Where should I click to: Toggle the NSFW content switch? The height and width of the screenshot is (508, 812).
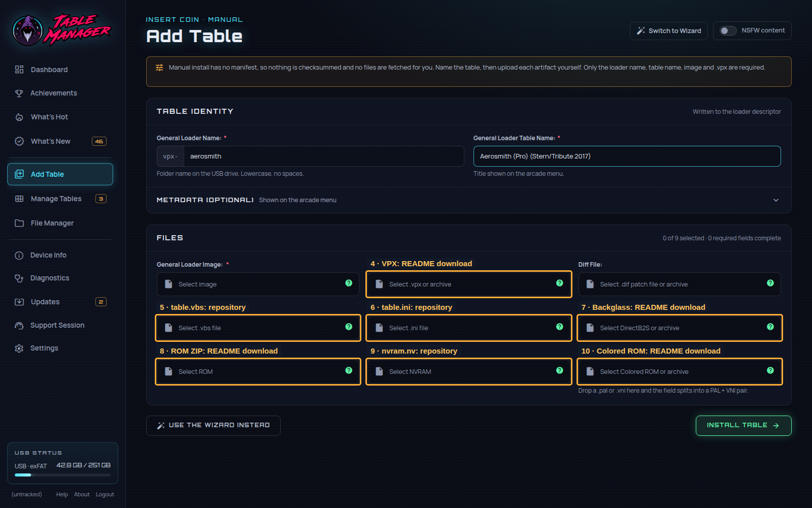[728, 30]
